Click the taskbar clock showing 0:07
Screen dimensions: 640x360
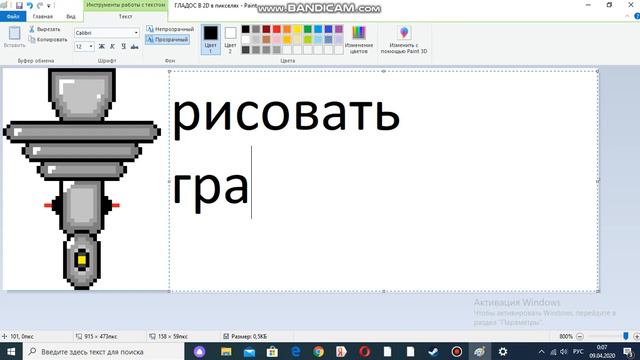pos(602,351)
